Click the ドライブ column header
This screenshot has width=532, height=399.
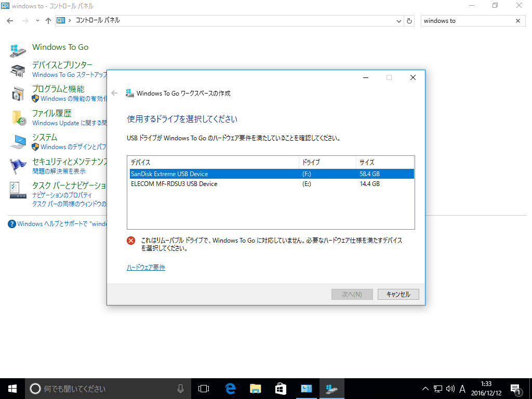[327, 162]
